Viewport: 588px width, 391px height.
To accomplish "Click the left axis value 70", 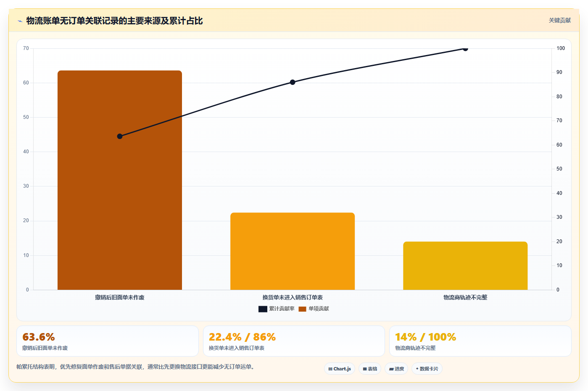I will tap(26, 48).
